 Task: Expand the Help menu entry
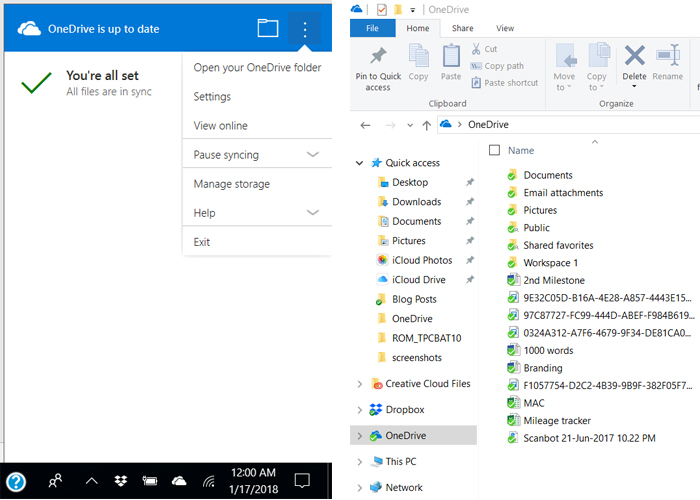click(x=257, y=212)
